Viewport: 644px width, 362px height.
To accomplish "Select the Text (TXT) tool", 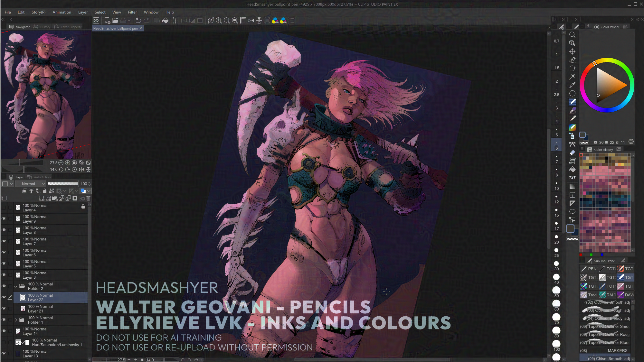I will click(572, 178).
